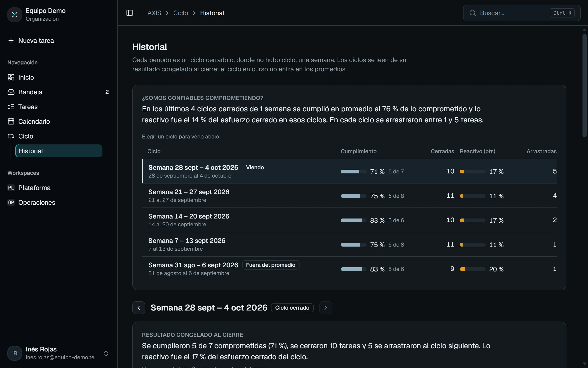Image resolution: width=588 pixels, height=368 pixels.
Task: Click the Cerradas column header
Action: pyautogui.click(x=442, y=151)
